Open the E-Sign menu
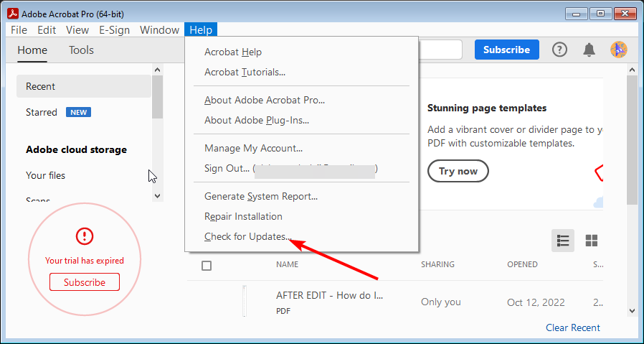The height and width of the screenshot is (344, 644). point(114,30)
